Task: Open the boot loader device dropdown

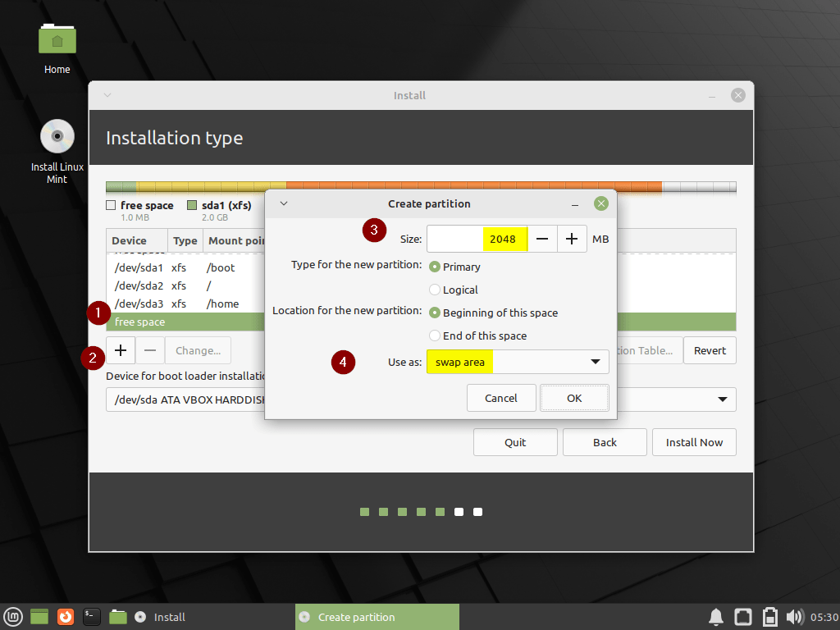Action: [x=723, y=399]
